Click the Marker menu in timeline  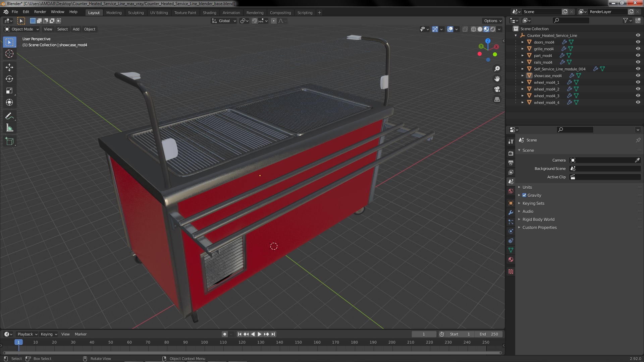click(x=80, y=334)
